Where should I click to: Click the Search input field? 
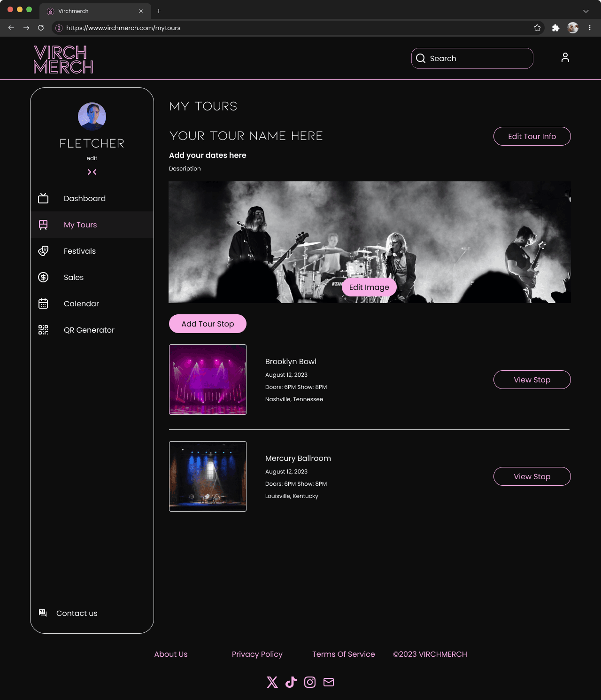point(472,58)
